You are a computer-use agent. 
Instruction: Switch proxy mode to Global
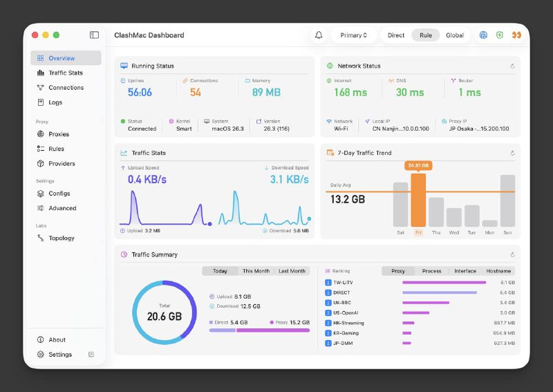455,35
